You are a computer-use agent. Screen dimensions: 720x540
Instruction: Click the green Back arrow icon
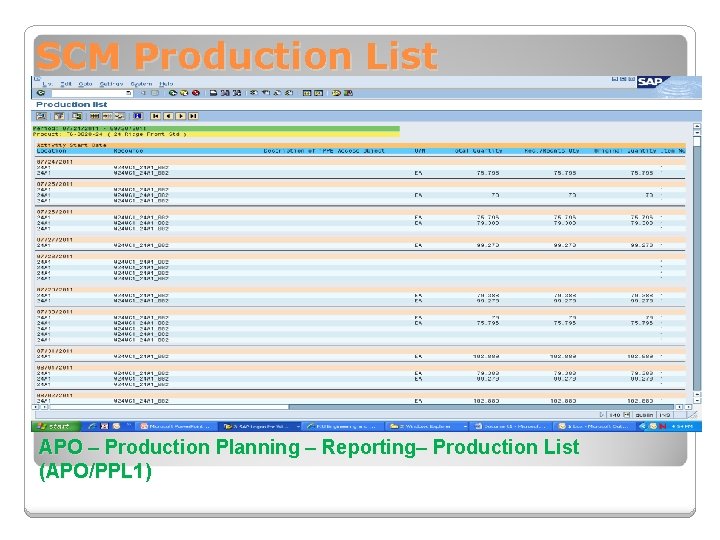tap(173, 93)
